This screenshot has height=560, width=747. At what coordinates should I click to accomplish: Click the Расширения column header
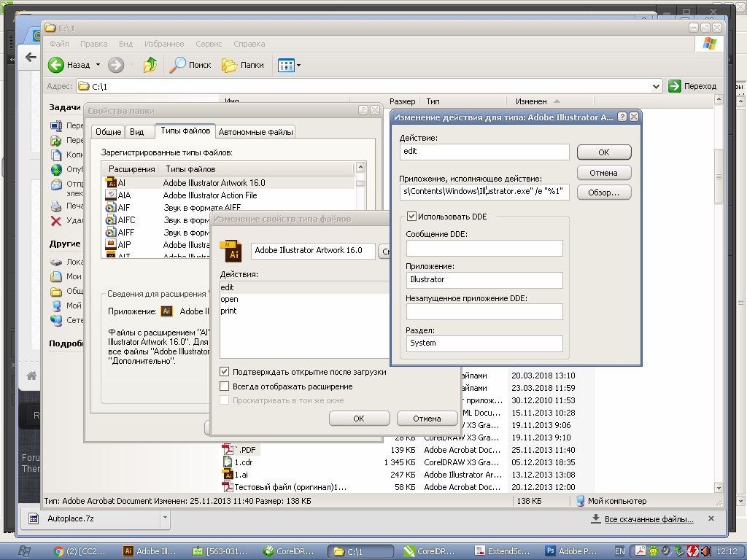click(x=131, y=169)
